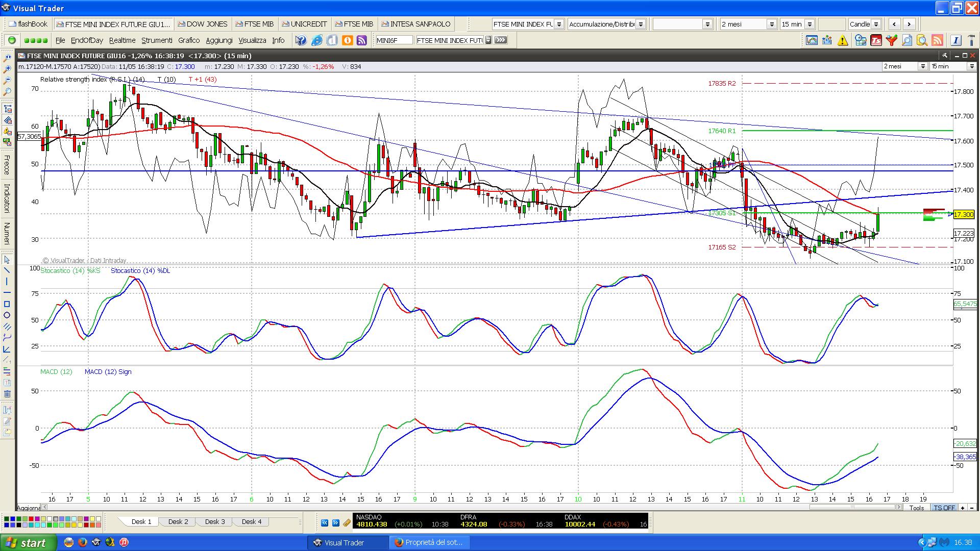This screenshot has width=980, height=551.
Task: Expand the chart window 2 mesi dropdown
Action: tap(923, 66)
